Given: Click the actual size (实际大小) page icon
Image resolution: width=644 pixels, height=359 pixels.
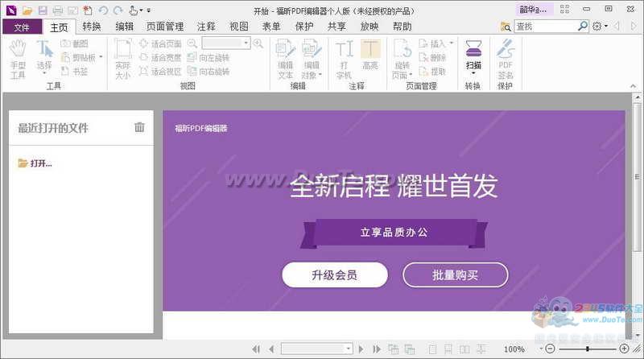Looking at the screenshot, I should pos(123,59).
